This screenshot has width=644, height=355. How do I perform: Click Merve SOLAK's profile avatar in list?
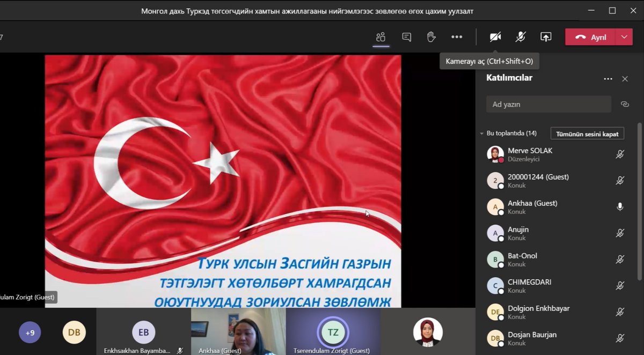pyautogui.click(x=495, y=154)
